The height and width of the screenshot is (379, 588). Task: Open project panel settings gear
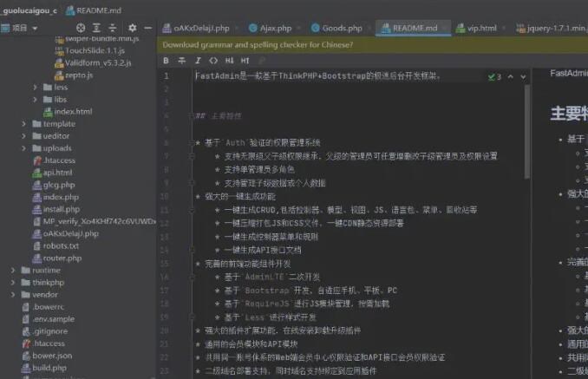133,28
